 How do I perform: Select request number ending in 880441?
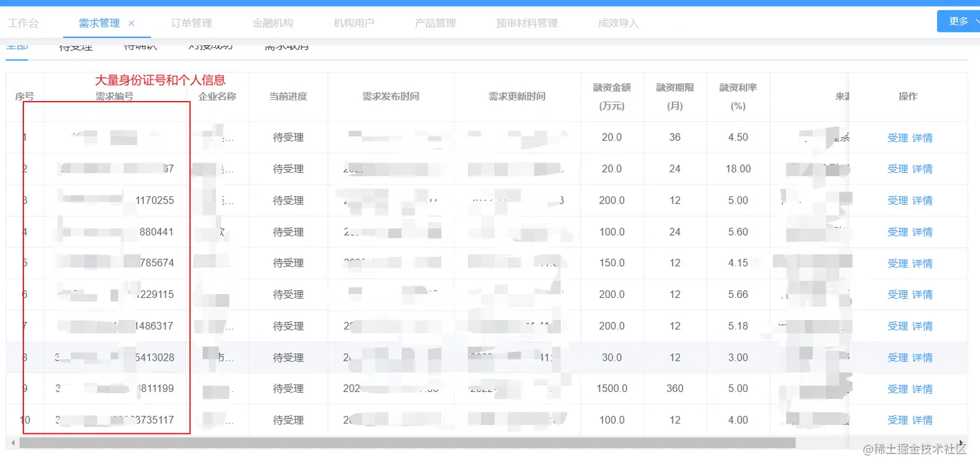point(115,232)
